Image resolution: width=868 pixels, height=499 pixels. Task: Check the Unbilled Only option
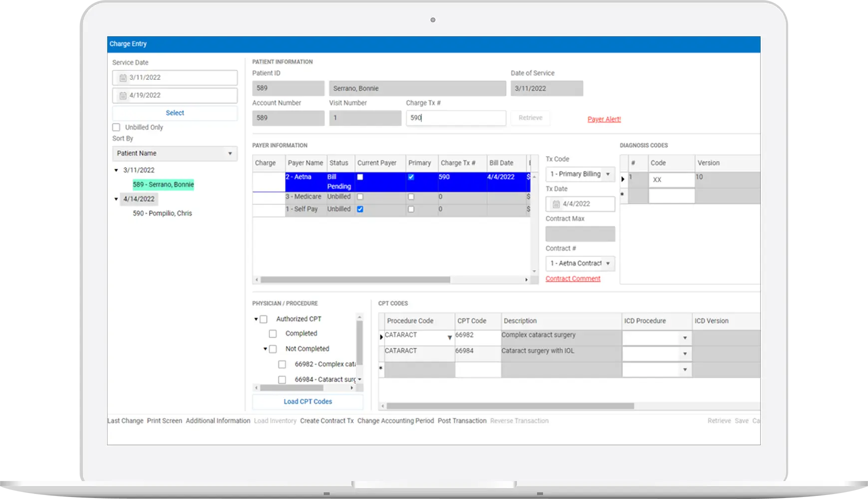tap(116, 127)
